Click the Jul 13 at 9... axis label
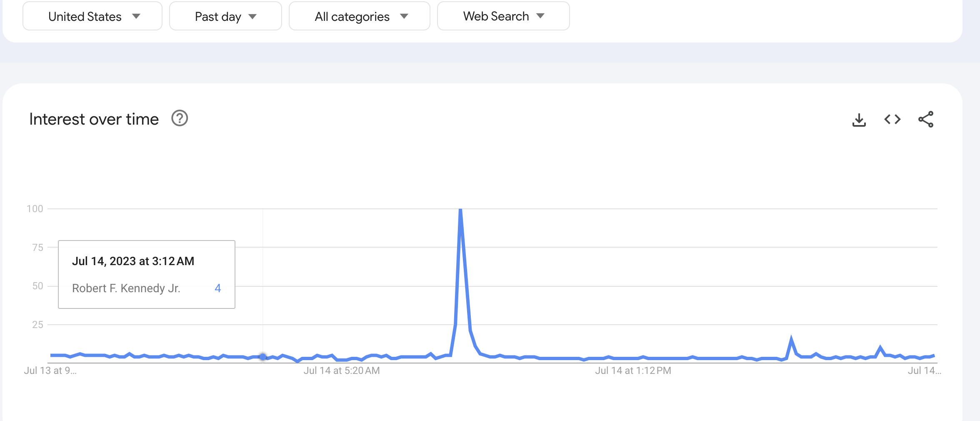Viewport: 980px width, 421px height. coord(50,371)
